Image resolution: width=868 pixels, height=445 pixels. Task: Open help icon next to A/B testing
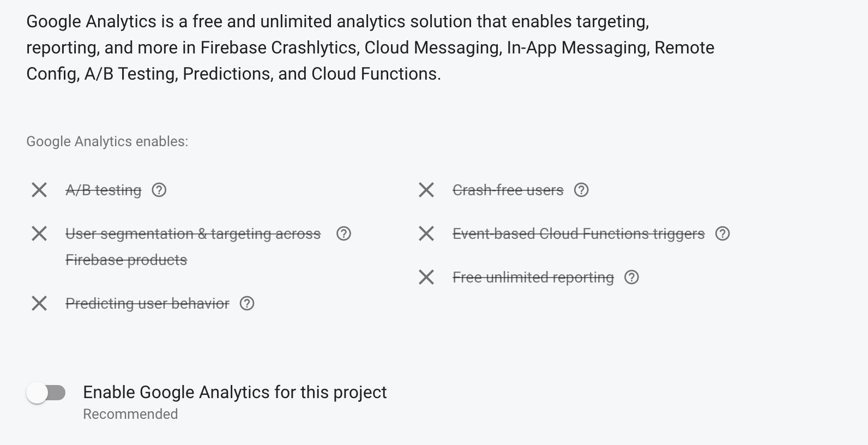(159, 190)
